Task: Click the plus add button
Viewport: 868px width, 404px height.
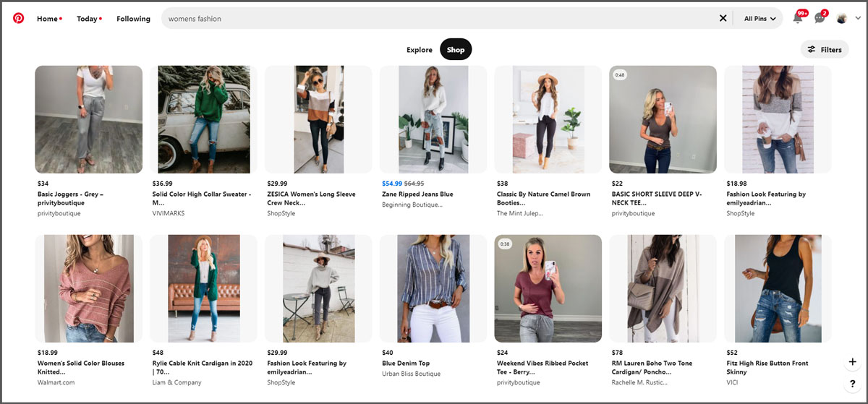Action: [x=852, y=361]
